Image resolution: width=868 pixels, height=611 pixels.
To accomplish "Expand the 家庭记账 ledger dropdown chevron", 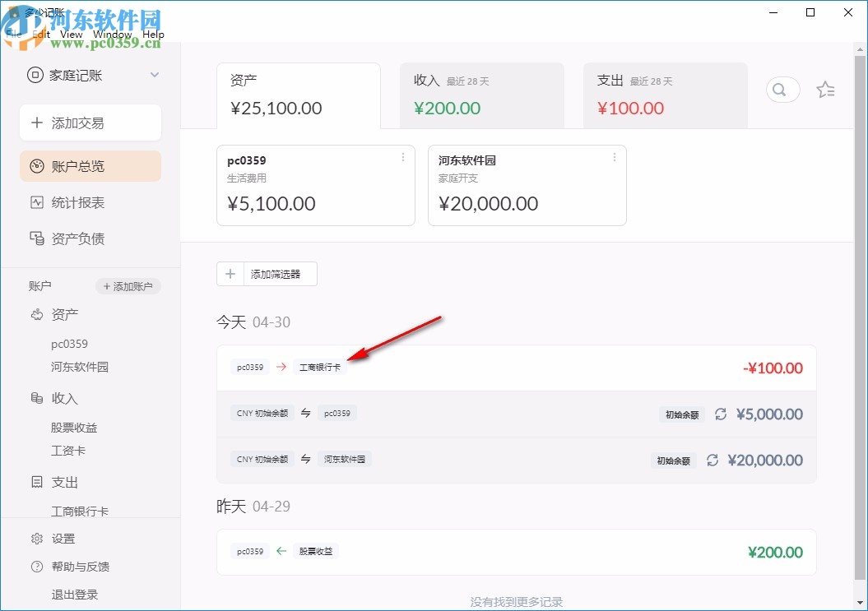I will (155, 75).
